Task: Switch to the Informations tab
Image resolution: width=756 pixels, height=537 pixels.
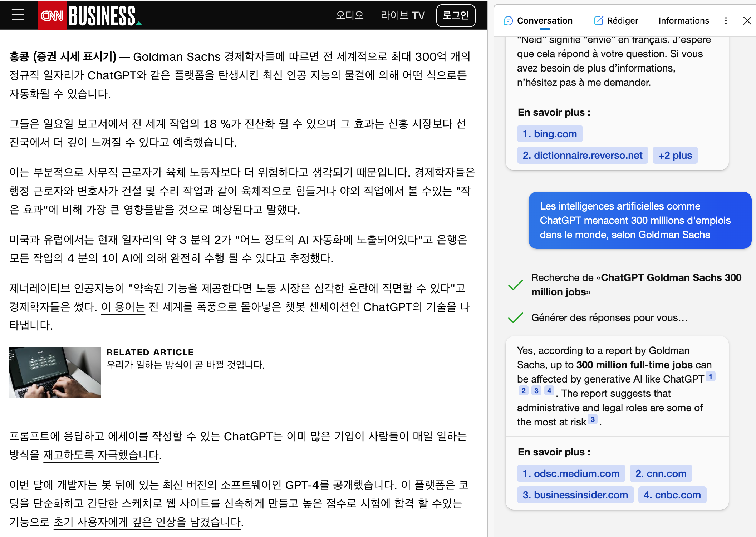Action: pos(684,21)
